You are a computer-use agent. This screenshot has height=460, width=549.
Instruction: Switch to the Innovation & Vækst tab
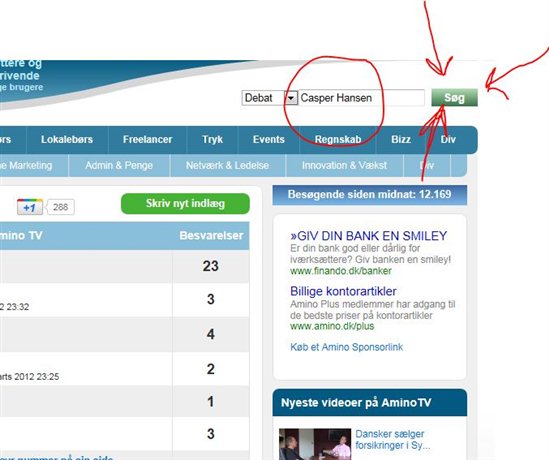click(344, 165)
